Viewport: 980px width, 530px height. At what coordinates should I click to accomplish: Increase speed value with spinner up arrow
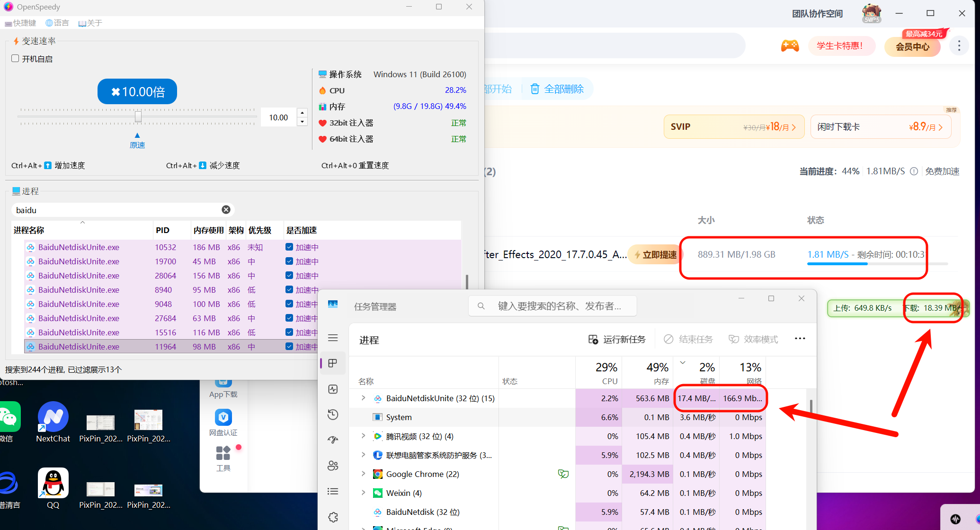(x=302, y=113)
